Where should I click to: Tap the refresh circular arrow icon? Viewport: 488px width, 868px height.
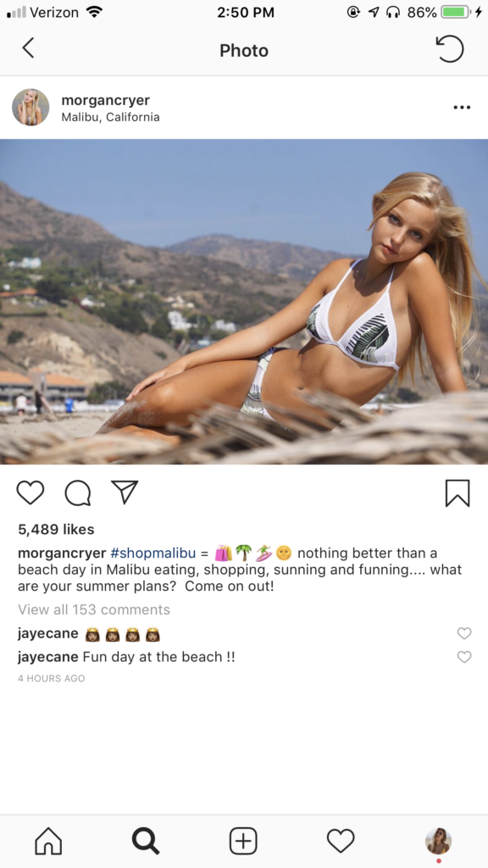tap(449, 48)
